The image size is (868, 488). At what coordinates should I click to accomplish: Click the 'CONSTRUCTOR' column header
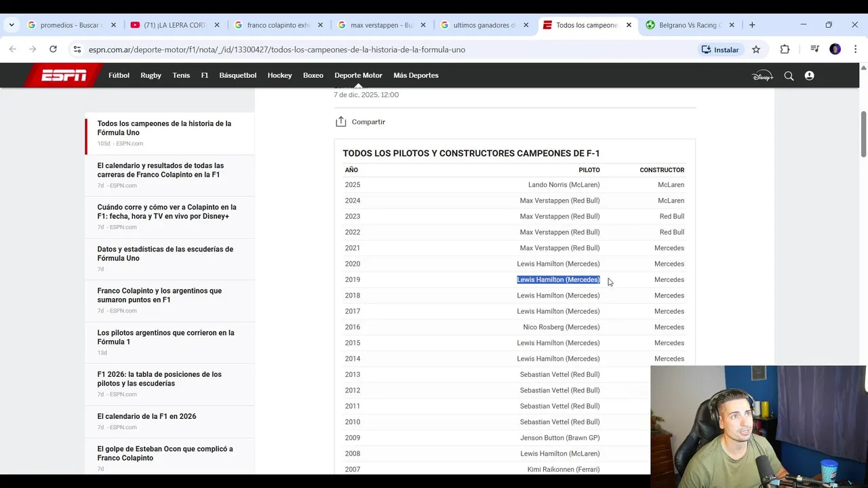point(662,170)
